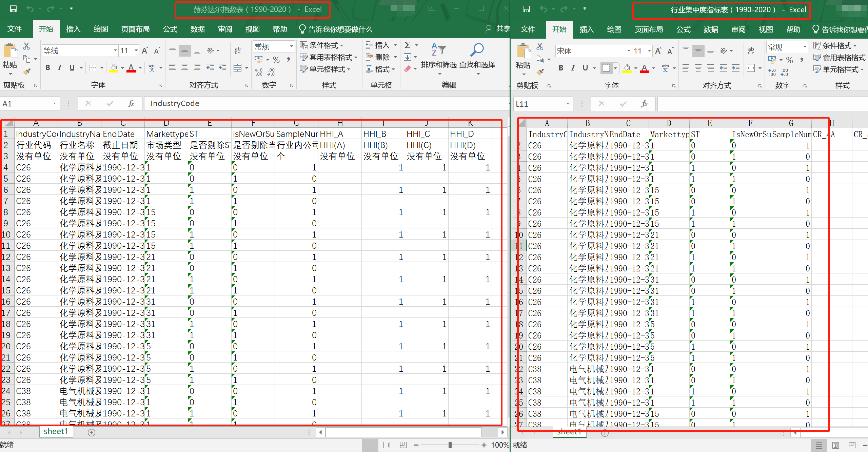This screenshot has height=452, width=868.
Task: Click Format Painter brush in left window
Action: point(26,71)
